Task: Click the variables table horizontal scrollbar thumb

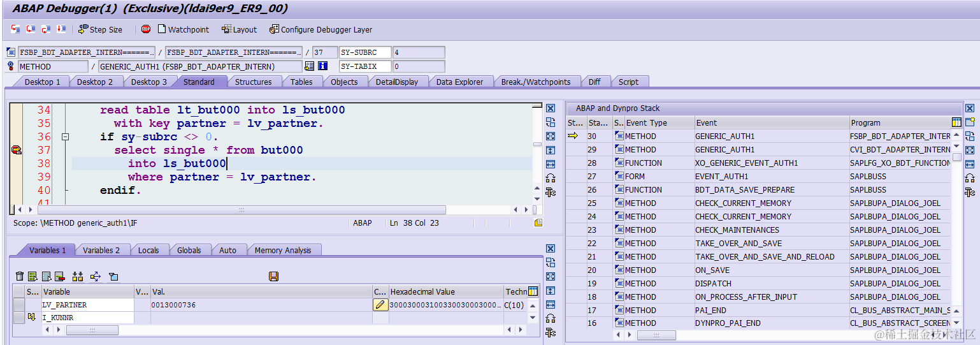Action: pyautogui.click(x=92, y=330)
